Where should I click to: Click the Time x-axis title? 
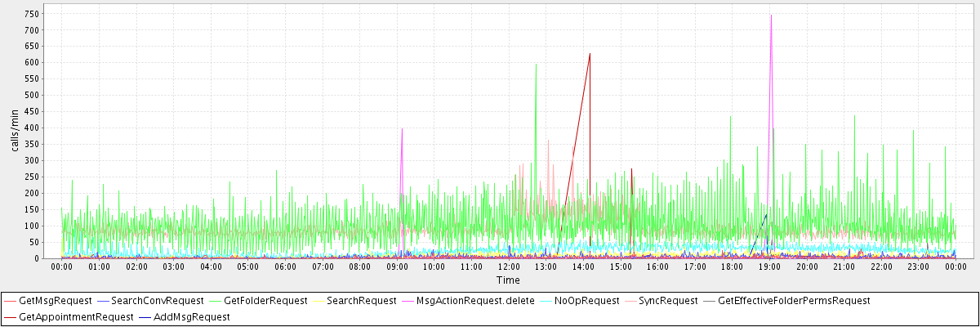tap(508, 280)
